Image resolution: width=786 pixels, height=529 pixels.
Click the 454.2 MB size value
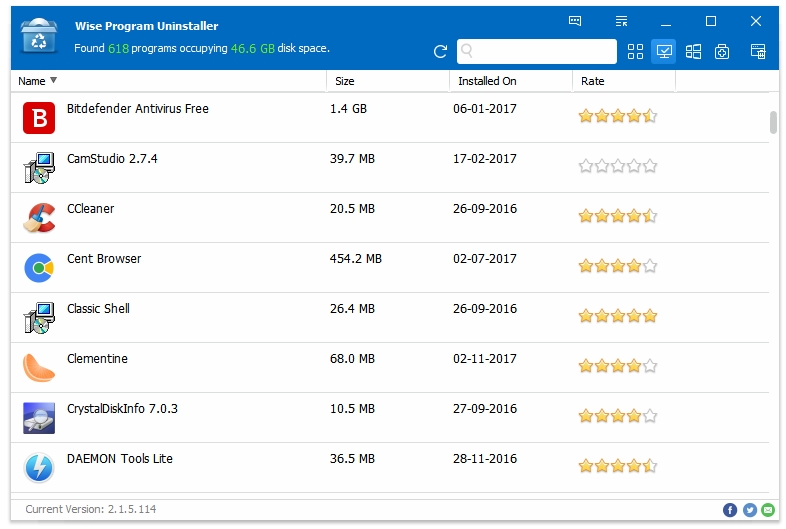coord(356,259)
